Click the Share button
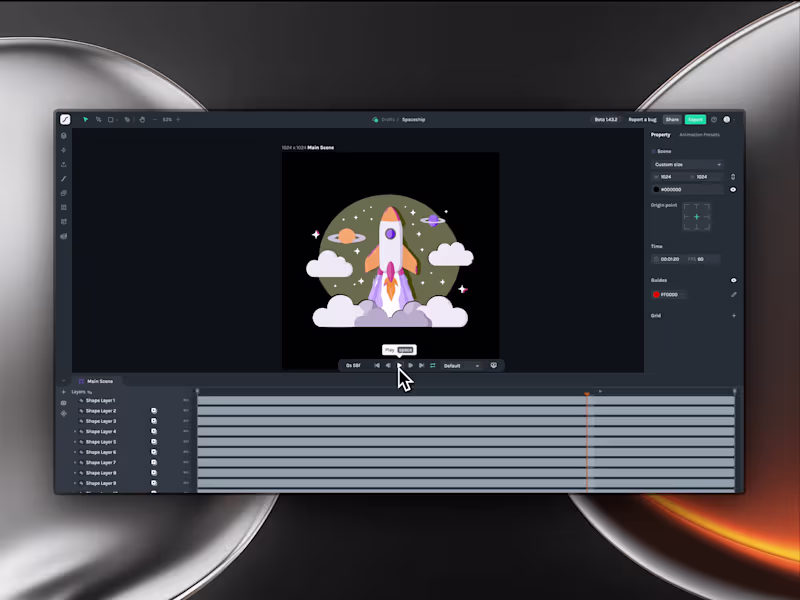The image size is (800, 600). pos(672,119)
